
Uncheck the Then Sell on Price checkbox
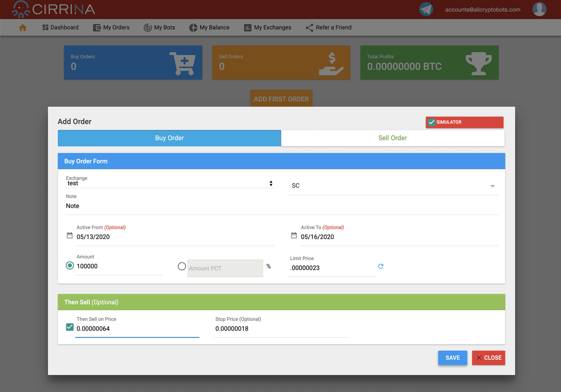click(x=70, y=327)
